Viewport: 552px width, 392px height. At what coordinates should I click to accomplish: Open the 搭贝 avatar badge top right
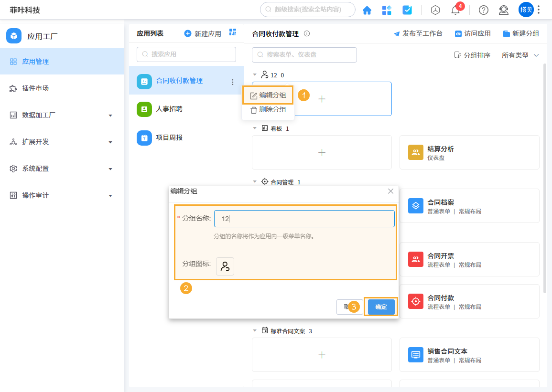(x=526, y=10)
